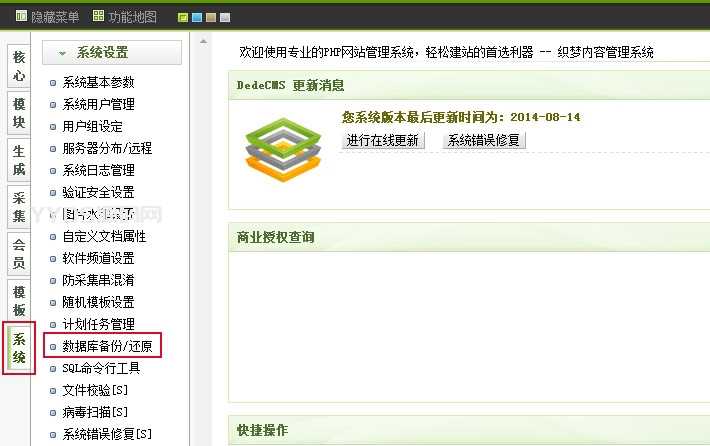Select the 系统 side tab
Screen dimensions: 710x446
point(19,348)
